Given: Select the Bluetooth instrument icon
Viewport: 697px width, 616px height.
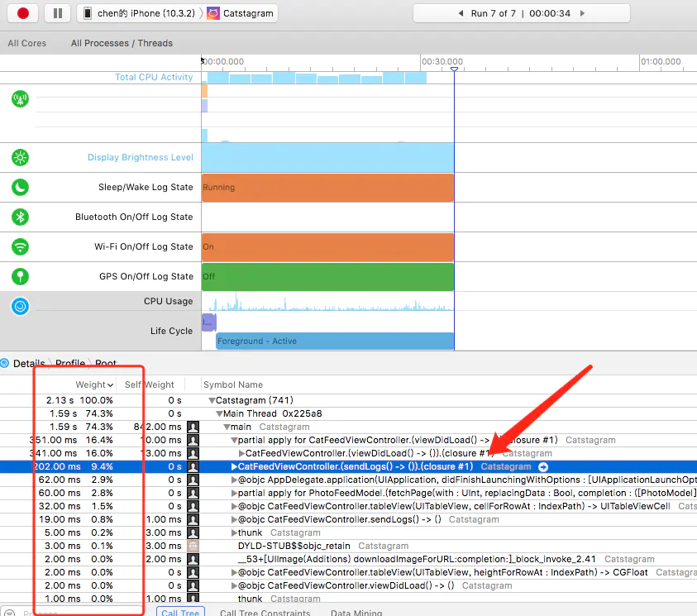Looking at the screenshot, I should [x=20, y=217].
